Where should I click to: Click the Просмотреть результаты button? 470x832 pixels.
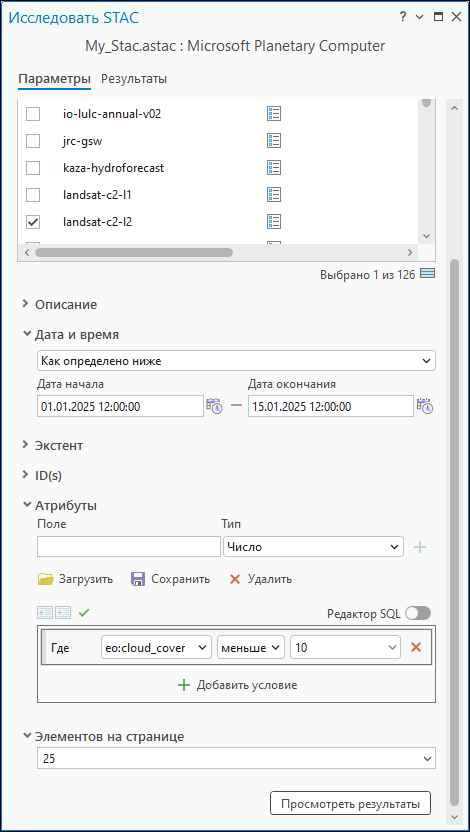(351, 804)
